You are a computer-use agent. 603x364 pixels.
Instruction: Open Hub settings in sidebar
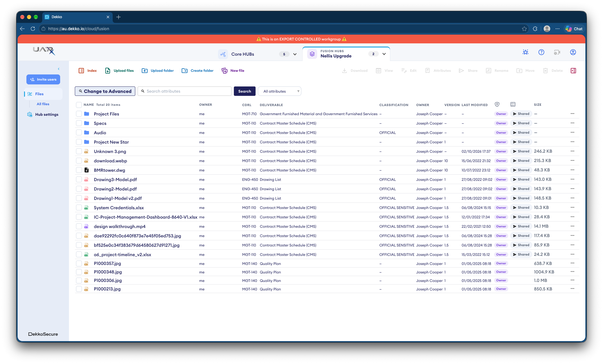[43, 114]
